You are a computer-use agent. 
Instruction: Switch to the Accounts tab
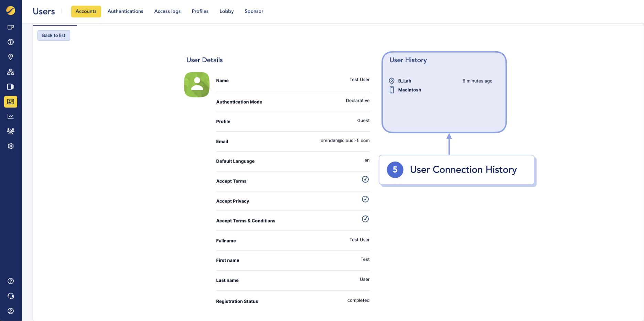pyautogui.click(x=86, y=11)
